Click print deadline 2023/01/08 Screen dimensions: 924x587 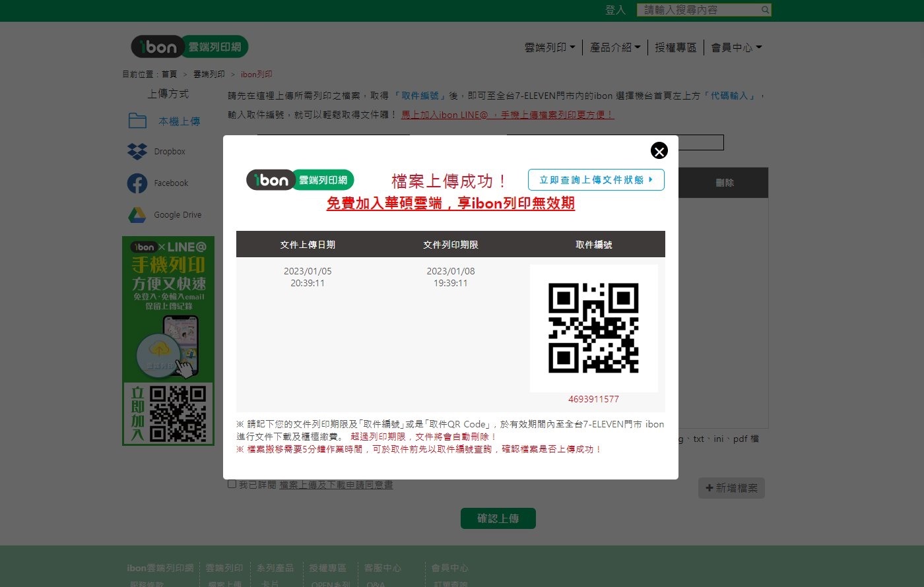[451, 271]
